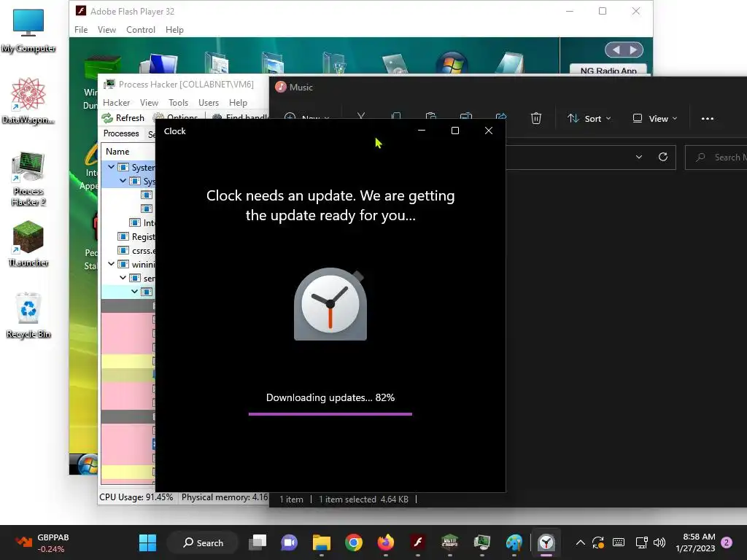
Task: Open Help menu in Adobe Flash Player
Action: point(174,29)
